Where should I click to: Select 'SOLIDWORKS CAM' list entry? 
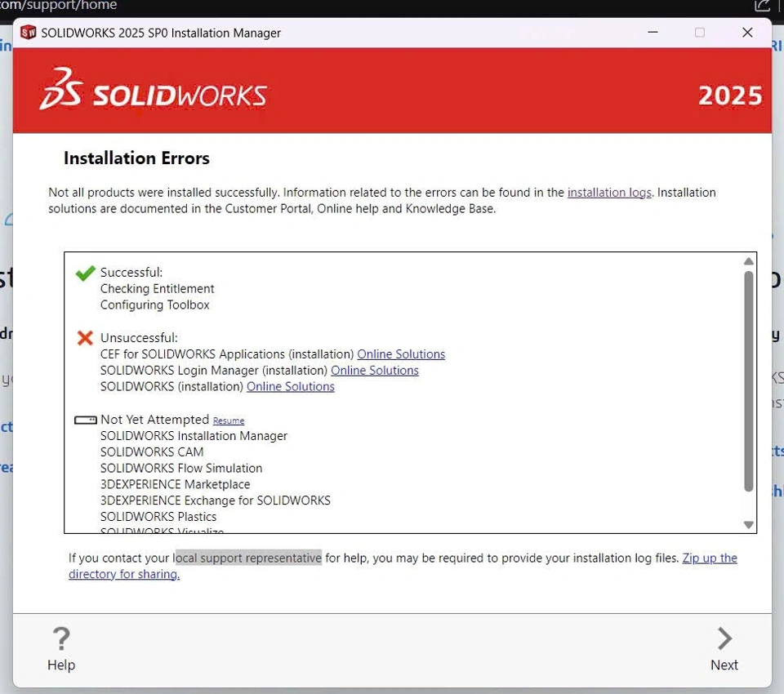click(152, 452)
